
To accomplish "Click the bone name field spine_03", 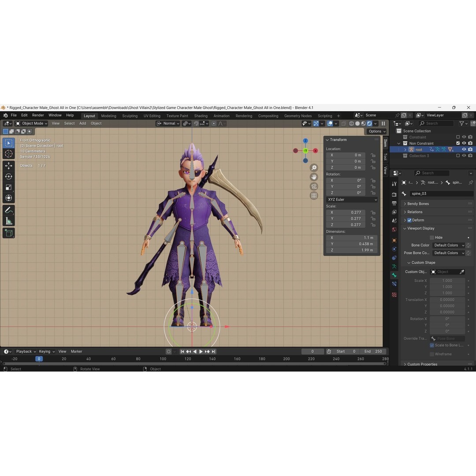I will point(441,193).
